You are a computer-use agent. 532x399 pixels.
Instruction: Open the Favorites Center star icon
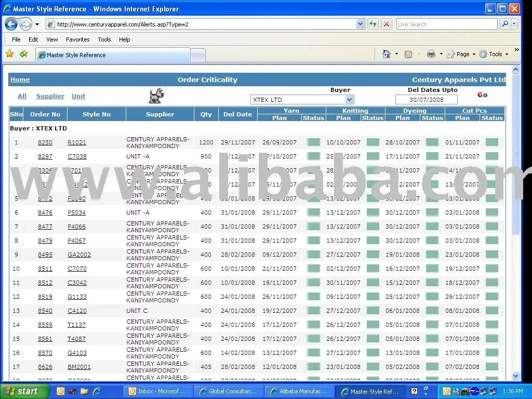(x=9, y=54)
